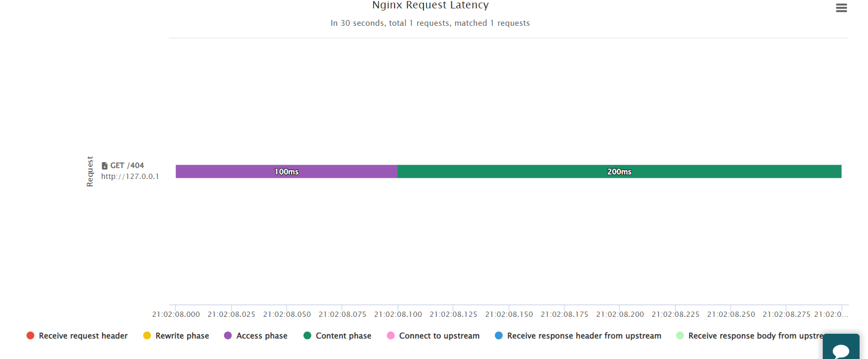868x359 pixels.
Task: Click the 21:02:08.200 time axis label
Action: click(620, 314)
